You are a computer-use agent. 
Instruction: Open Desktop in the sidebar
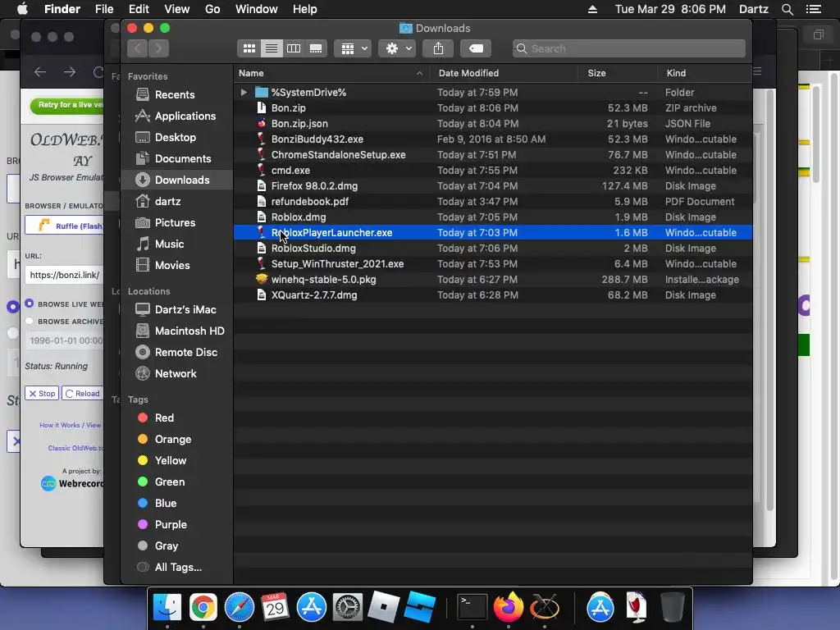[176, 138]
